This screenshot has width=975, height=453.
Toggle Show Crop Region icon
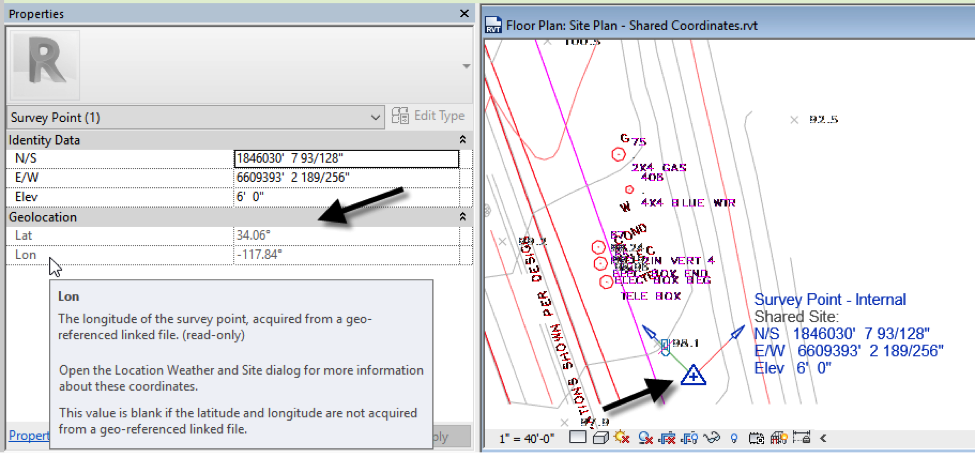point(689,438)
